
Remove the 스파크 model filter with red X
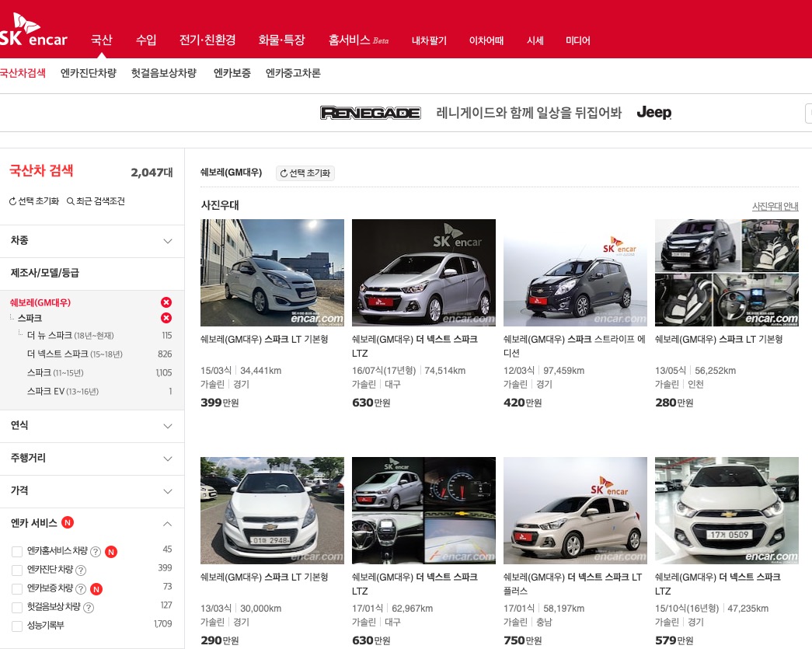point(166,318)
